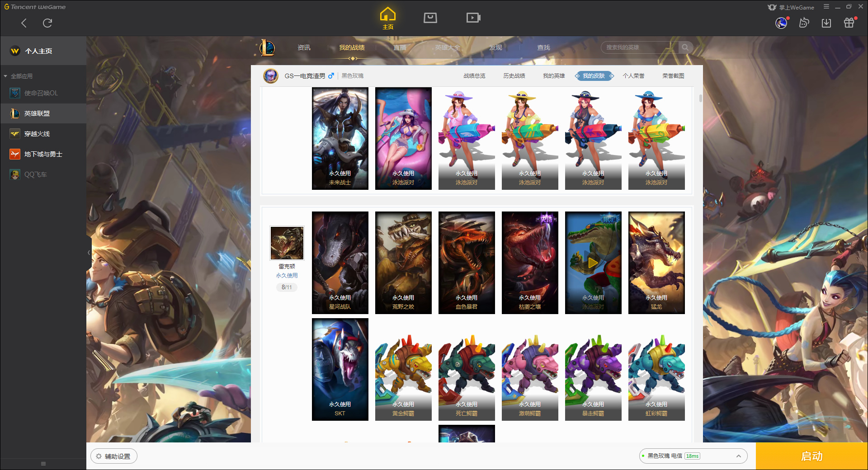Switch to the 我的战绩 tab

[352, 47]
